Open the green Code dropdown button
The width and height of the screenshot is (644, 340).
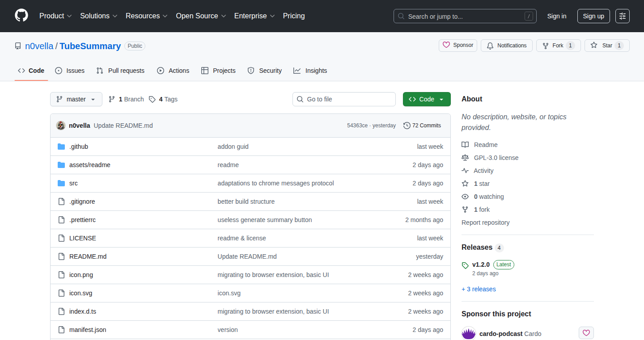427,99
